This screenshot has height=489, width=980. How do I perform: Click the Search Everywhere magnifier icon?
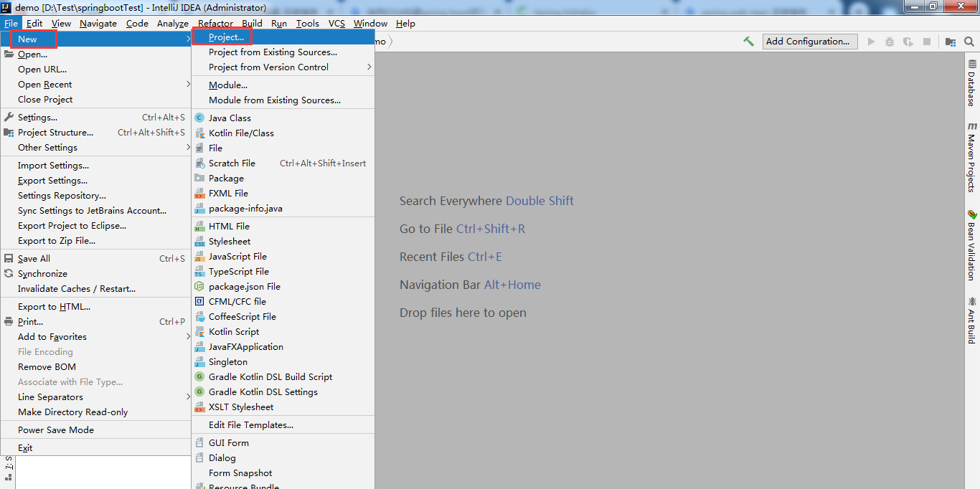coord(969,42)
